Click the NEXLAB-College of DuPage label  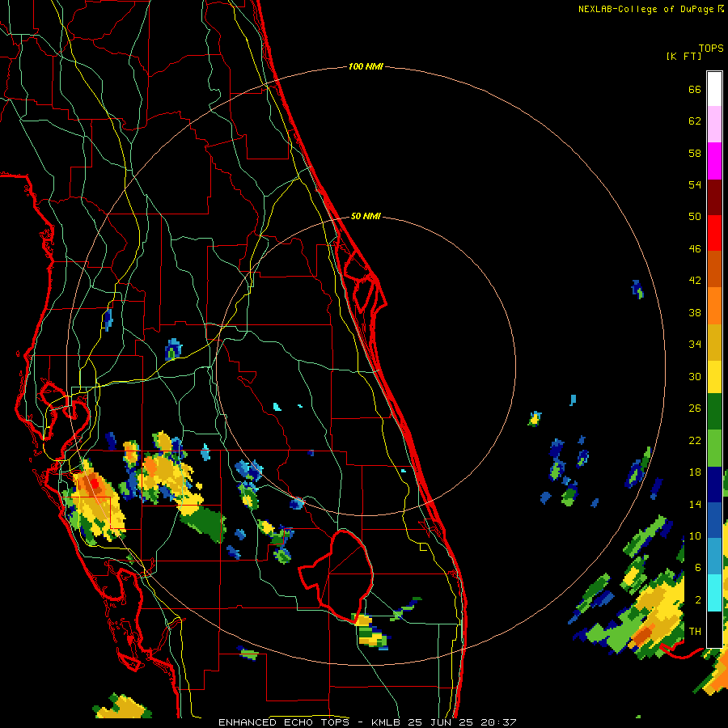tap(645, 9)
